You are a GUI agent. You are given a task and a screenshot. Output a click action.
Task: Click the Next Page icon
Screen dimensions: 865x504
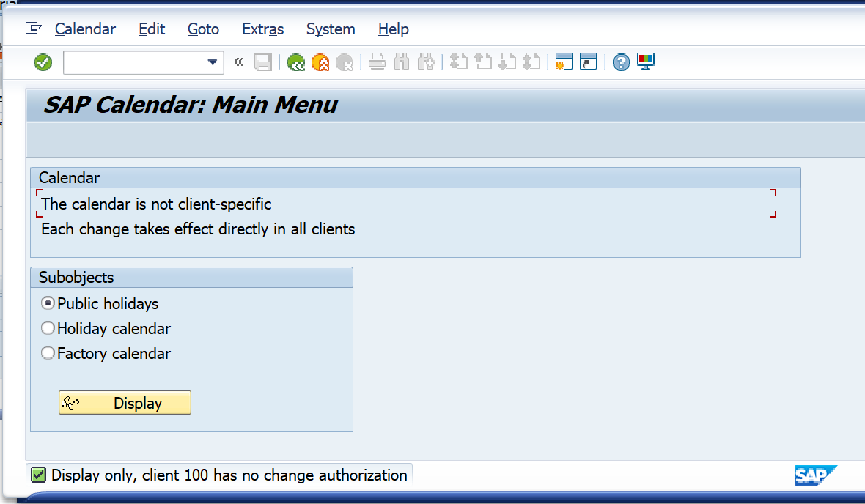point(507,62)
